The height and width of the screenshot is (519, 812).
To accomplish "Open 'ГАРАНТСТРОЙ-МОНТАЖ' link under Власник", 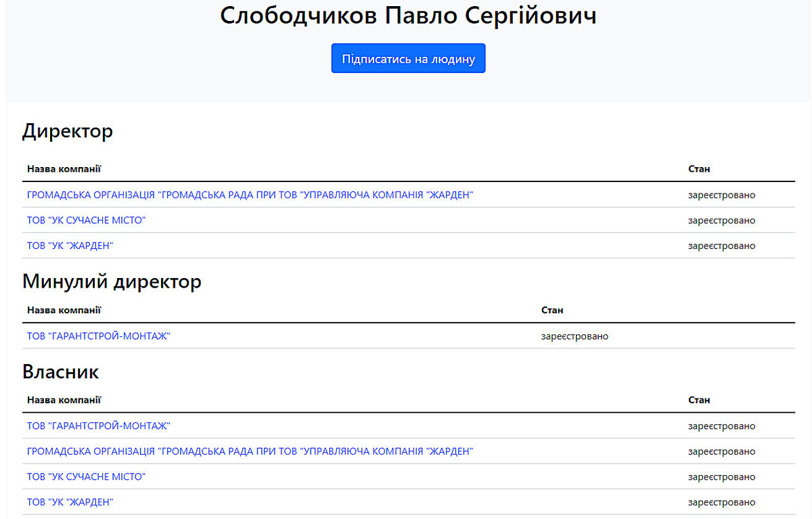I will click(x=98, y=426).
